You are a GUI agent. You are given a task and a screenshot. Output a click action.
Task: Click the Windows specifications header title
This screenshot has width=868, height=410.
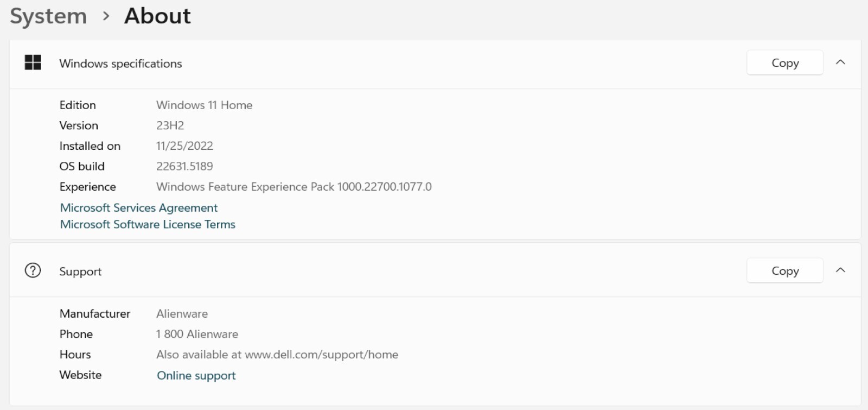(x=120, y=64)
